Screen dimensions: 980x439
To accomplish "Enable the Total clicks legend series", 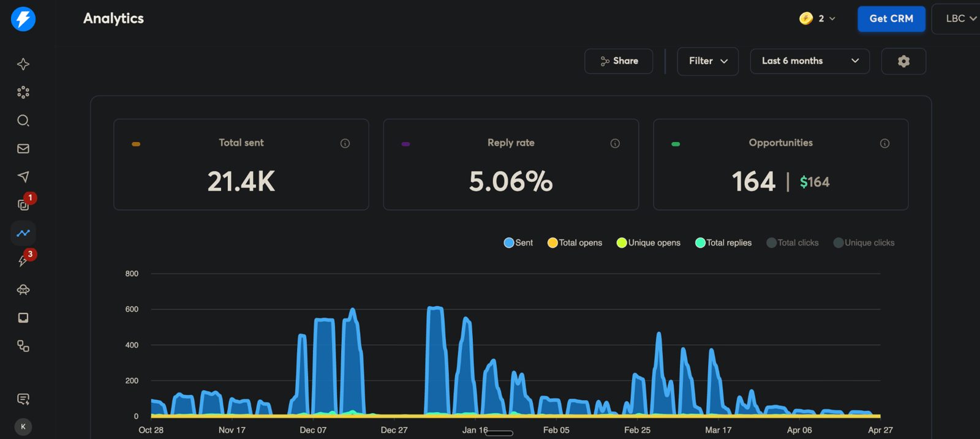I will (793, 242).
